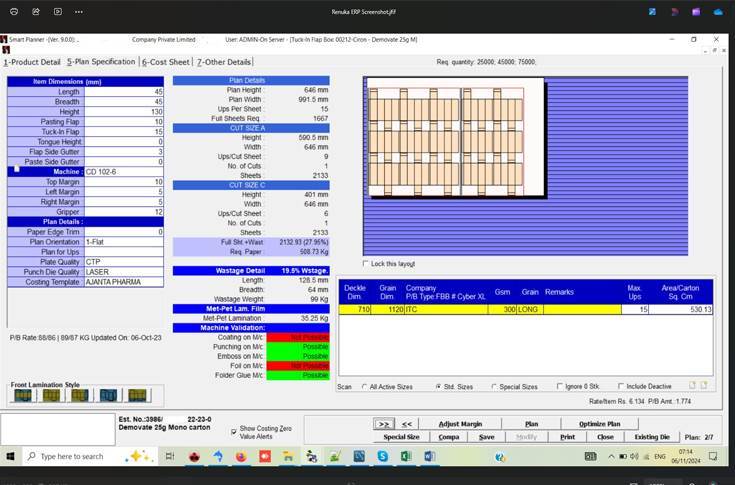
Task: Choose the third Front Lamination Style icon
Action: coord(79,395)
